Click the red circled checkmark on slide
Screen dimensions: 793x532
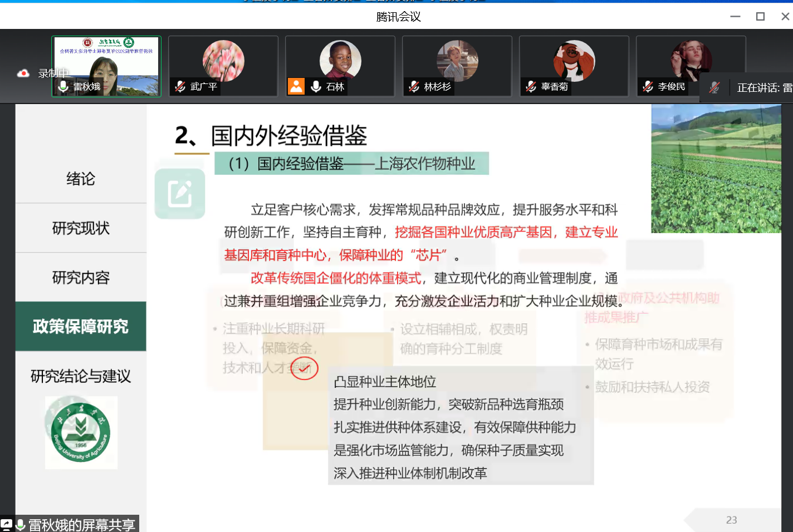pos(304,368)
